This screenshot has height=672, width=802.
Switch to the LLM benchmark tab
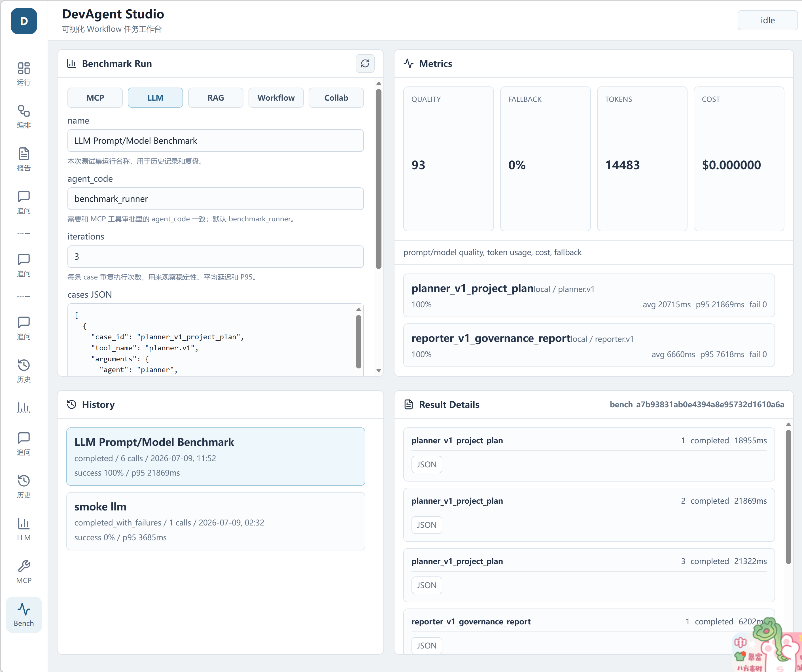[x=155, y=98]
